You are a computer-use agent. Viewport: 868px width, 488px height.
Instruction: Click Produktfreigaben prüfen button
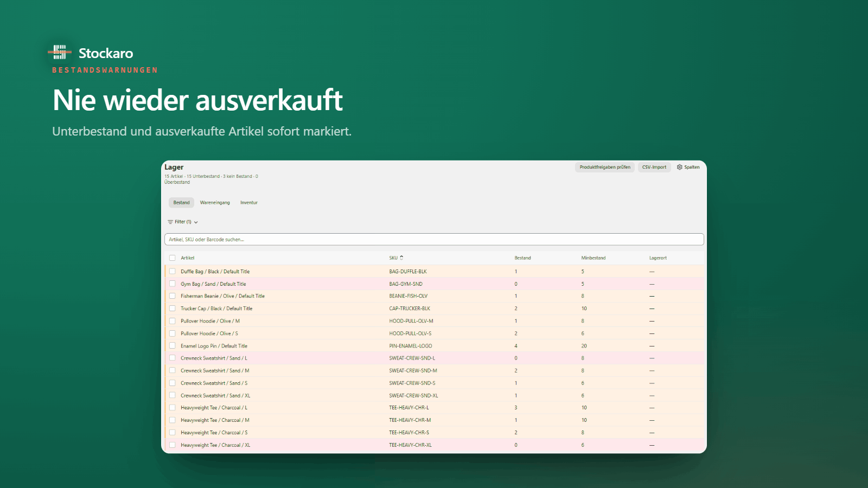tap(605, 167)
